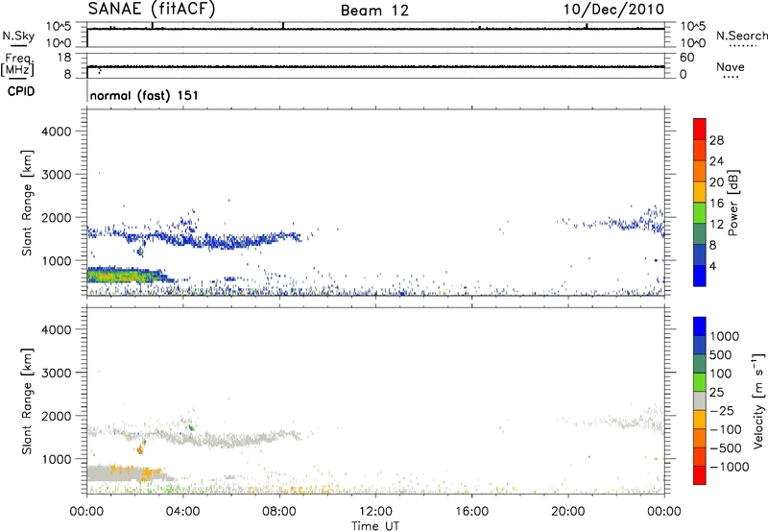
Task: Click the yellow 16-20 dB power colorbar segment
Action: click(700, 191)
